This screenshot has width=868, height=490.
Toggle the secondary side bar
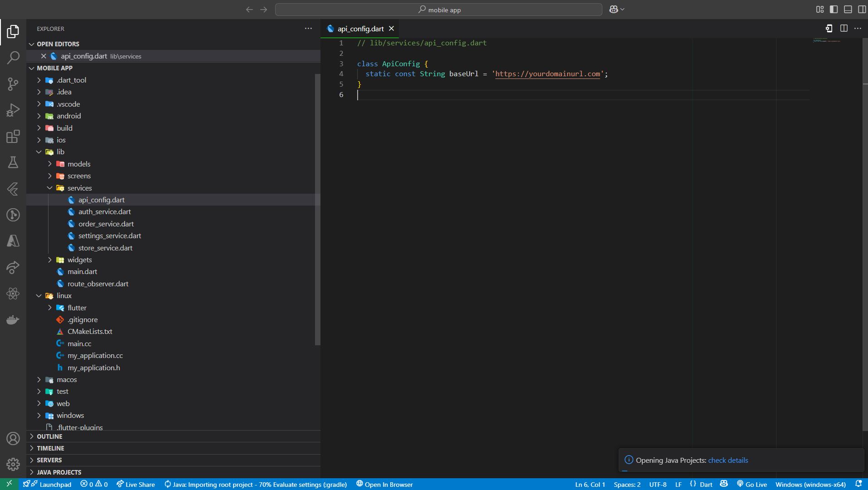[862, 9]
